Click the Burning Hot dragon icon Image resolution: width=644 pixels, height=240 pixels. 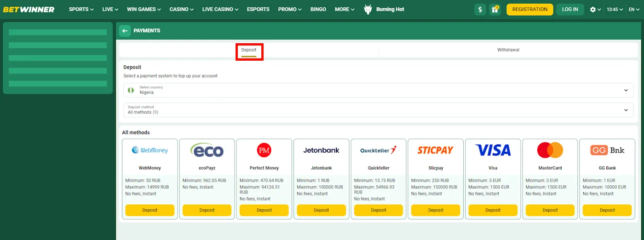pos(368,9)
